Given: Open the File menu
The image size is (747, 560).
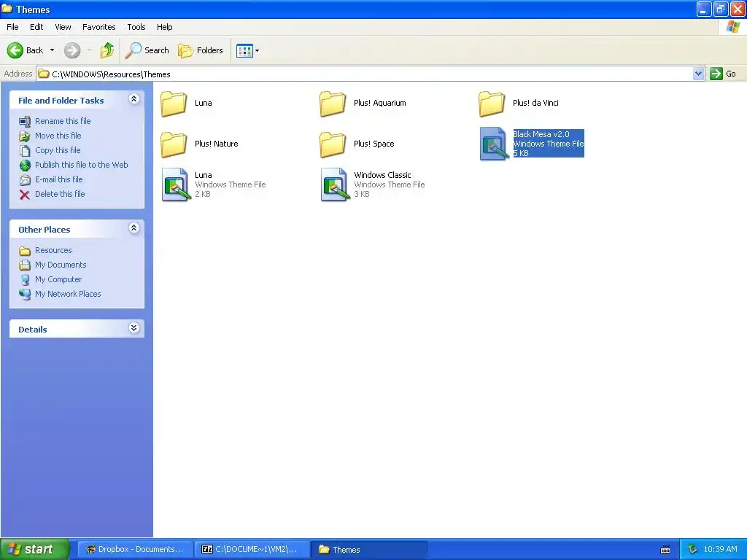Looking at the screenshot, I should tap(13, 27).
